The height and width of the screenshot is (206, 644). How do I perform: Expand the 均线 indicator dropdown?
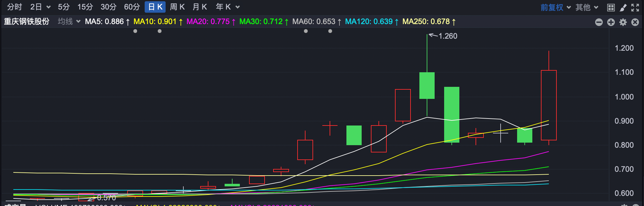click(x=69, y=22)
